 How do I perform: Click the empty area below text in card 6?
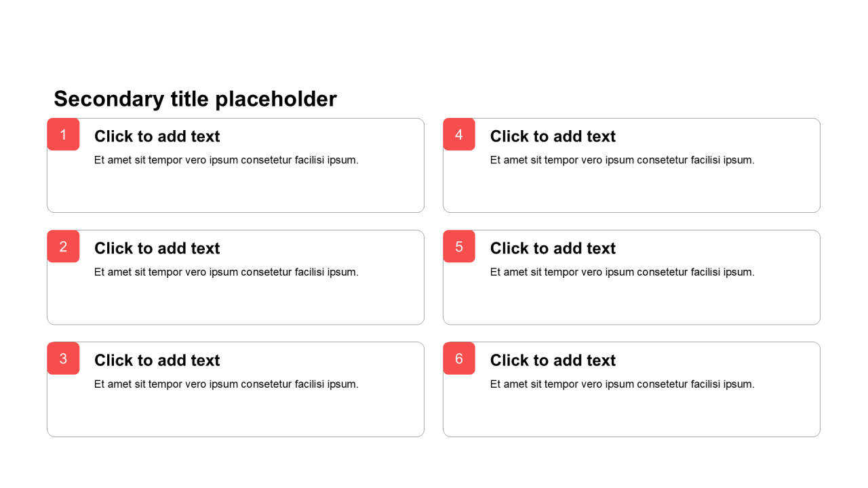tap(631, 415)
